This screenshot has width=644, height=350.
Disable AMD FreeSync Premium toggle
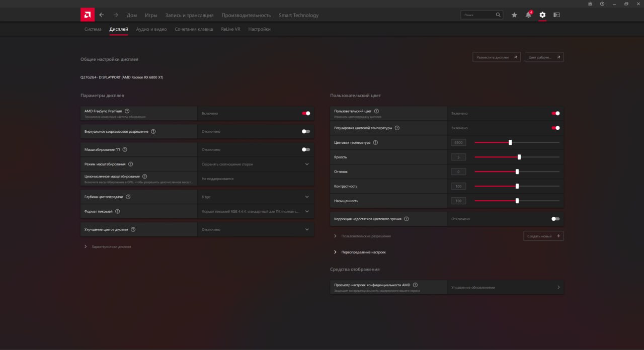306,113
